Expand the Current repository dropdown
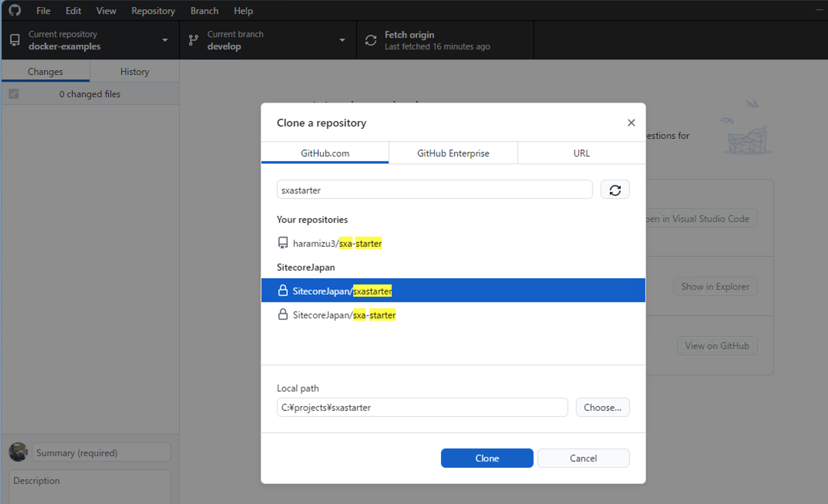 click(x=90, y=40)
